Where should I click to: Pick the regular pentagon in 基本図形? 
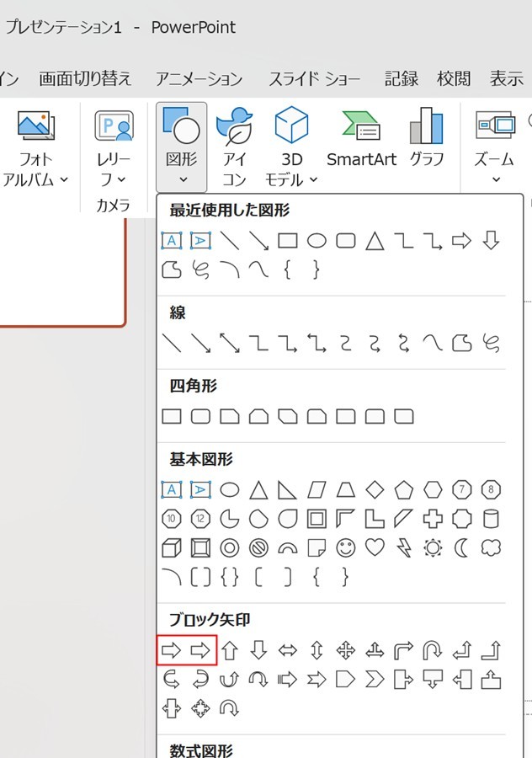coord(403,490)
